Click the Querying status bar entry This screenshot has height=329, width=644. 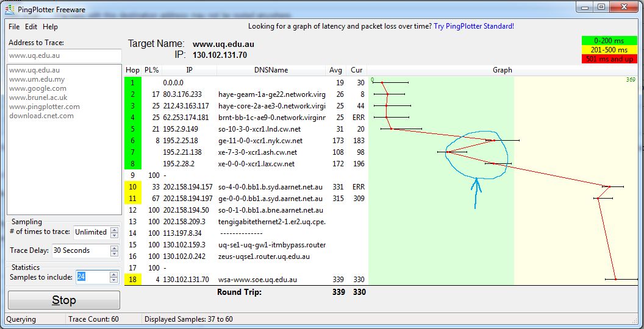21,319
